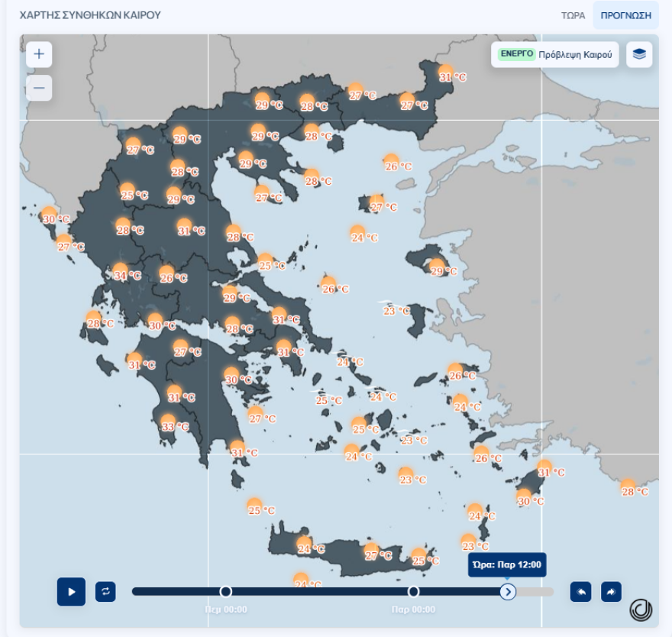This screenshot has width=672, height=637.
Task: Open the map layers selector icon
Action: pos(640,55)
